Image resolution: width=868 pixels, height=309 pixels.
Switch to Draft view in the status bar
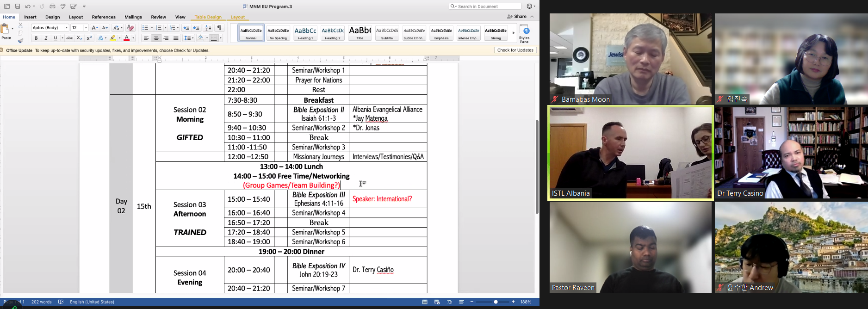[x=461, y=302]
